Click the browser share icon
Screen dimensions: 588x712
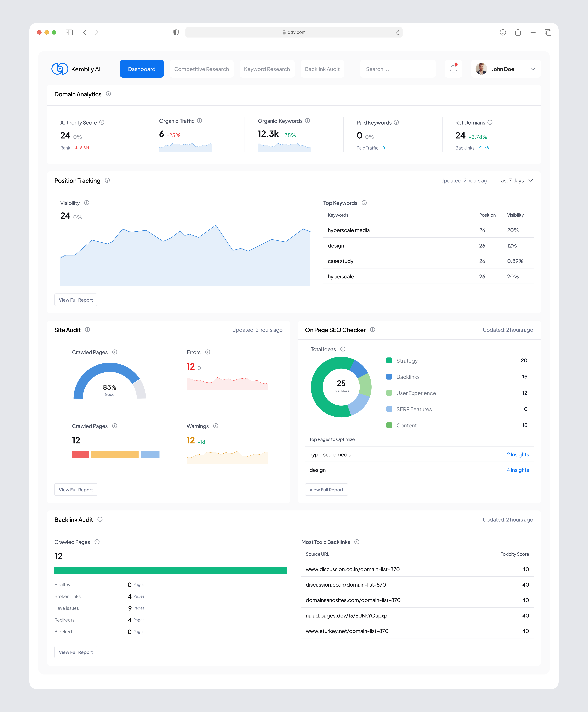pyautogui.click(x=518, y=32)
